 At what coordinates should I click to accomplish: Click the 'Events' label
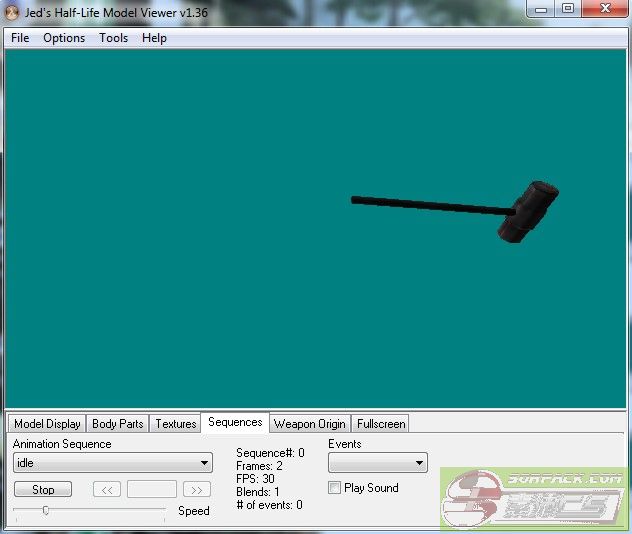[x=345, y=444]
